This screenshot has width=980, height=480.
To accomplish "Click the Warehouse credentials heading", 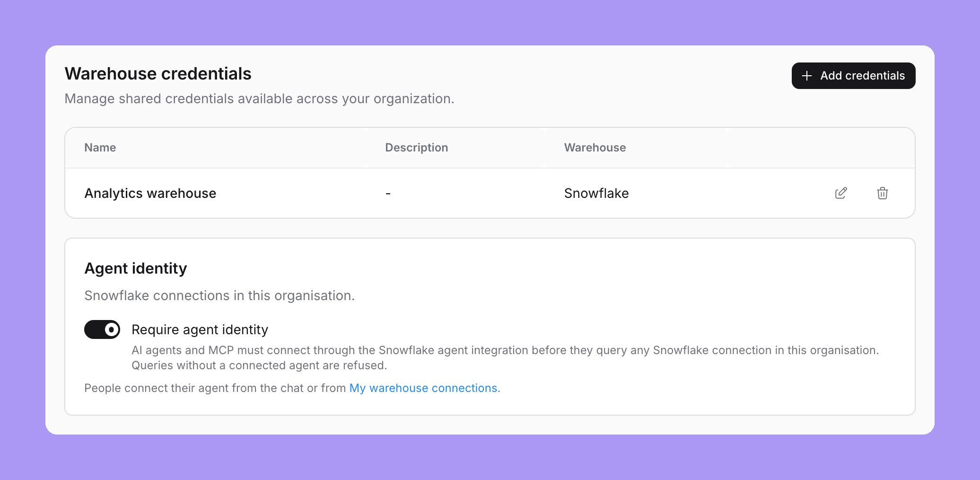I will point(158,74).
